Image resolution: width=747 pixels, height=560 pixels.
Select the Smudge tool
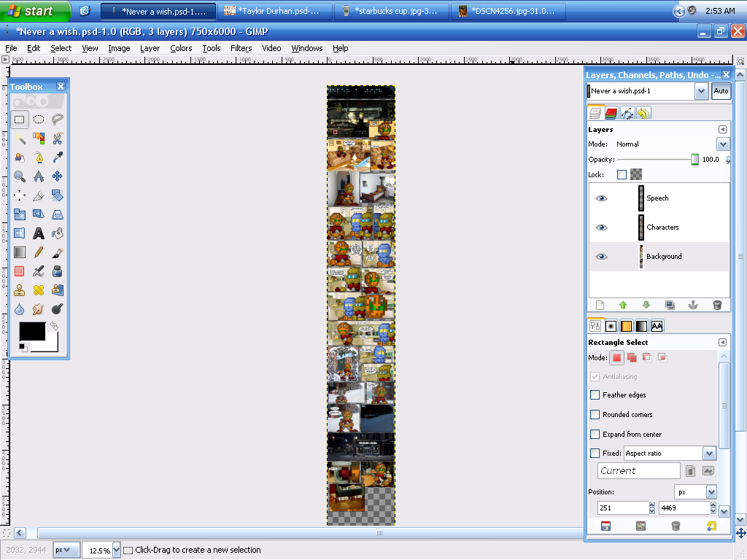39,309
